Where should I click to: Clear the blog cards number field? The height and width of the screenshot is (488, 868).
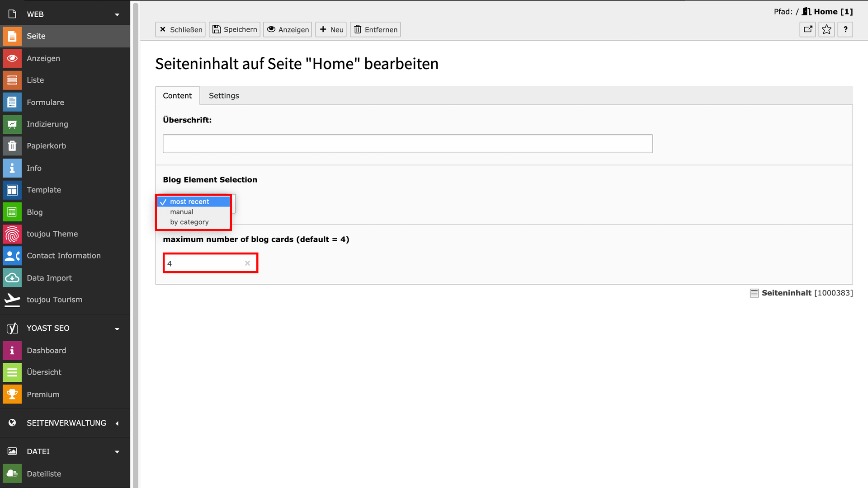(x=247, y=263)
